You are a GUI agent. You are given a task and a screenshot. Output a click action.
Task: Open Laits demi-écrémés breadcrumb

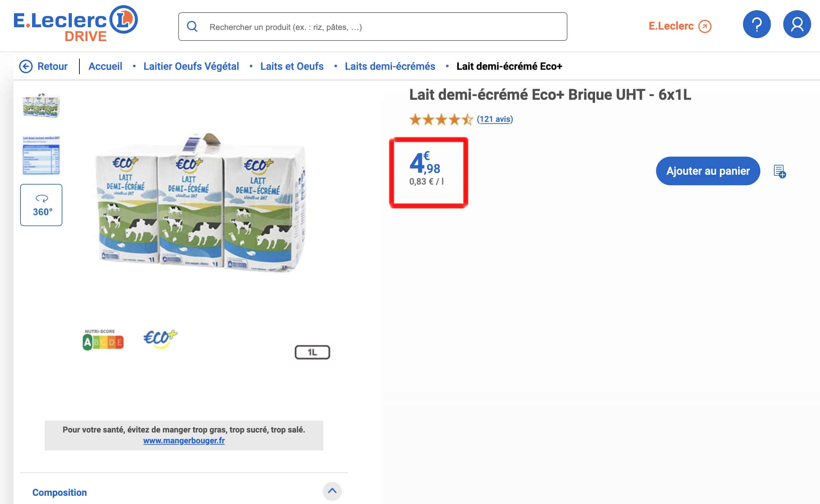pyautogui.click(x=390, y=66)
